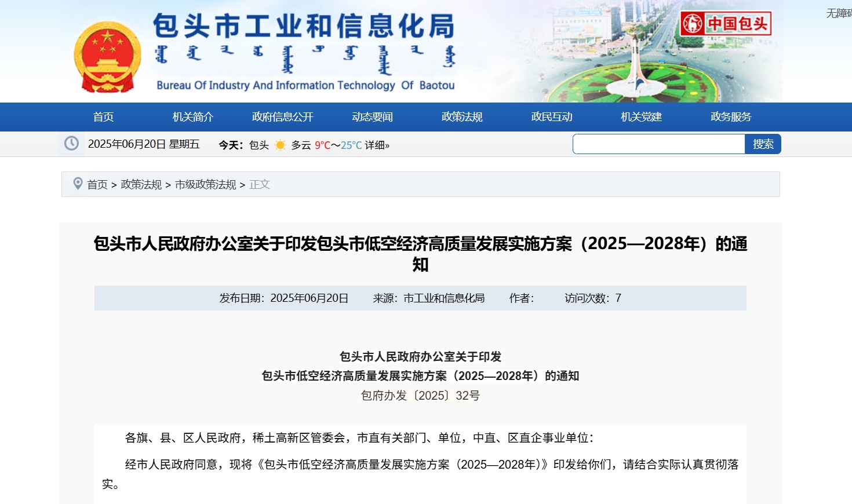Click 政策法规 breadcrumb link
The height and width of the screenshot is (504, 852).
pyautogui.click(x=141, y=184)
